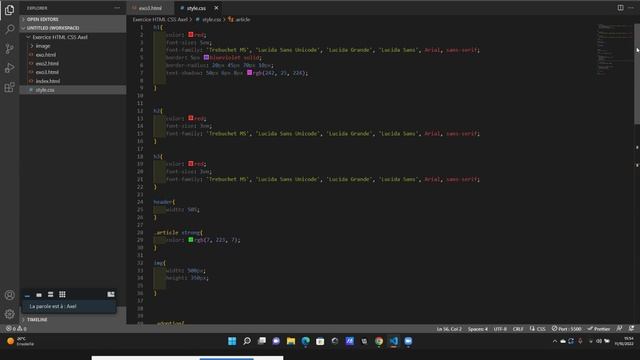Image resolution: width=640 pixels, height=360 pixels.
Task: Click the taskbar clock and date
Action: point(625,341)
